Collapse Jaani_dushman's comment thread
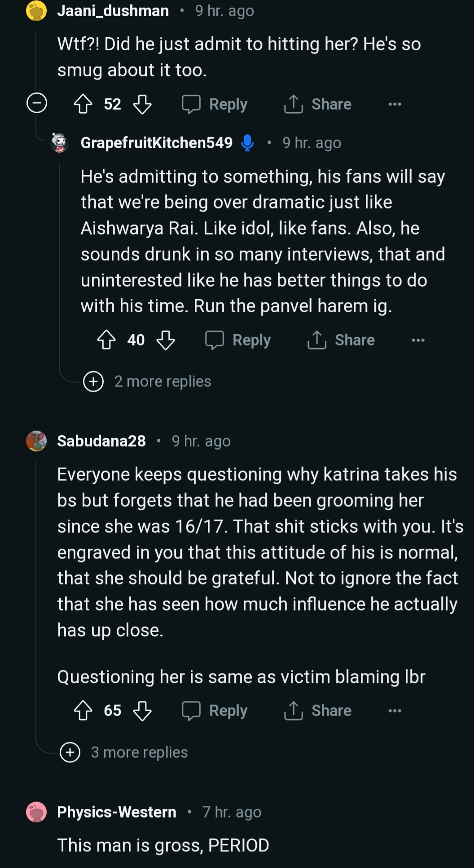Screen dimensions: 474x868 [x=37, y=103]
